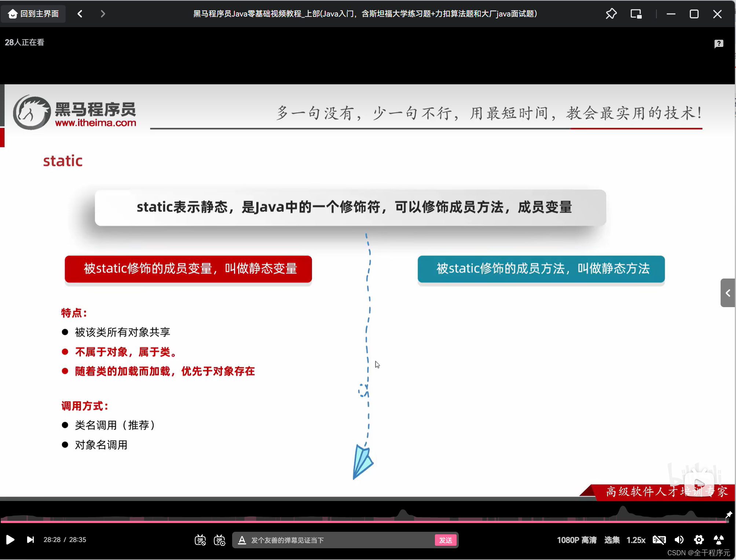
Task: Pin the window on top
Action: coord(611,14)
